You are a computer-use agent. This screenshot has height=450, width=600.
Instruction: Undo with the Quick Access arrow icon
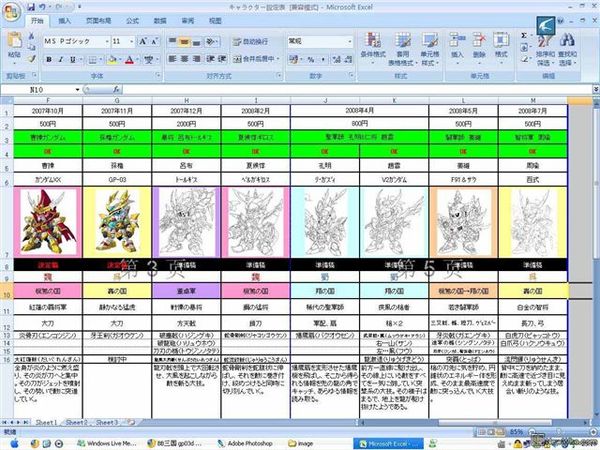(x=42, y=7)
